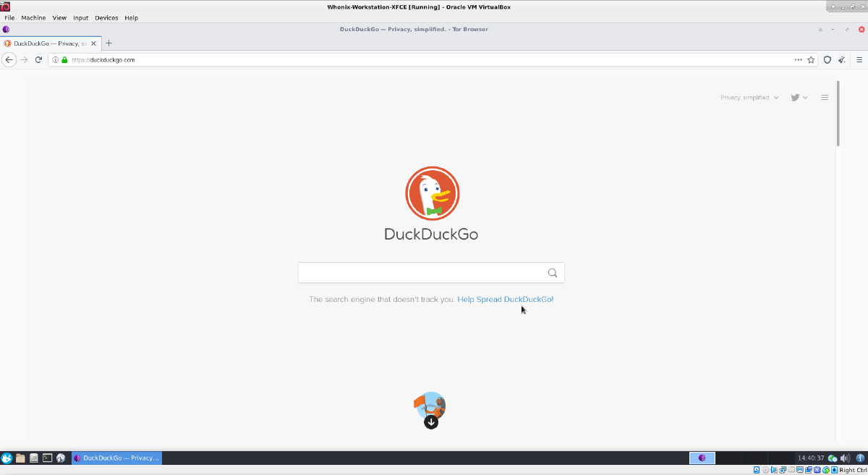Click the New Identity broom icon
Viewport: 868px width, 475px height.
tap(841, 60)
